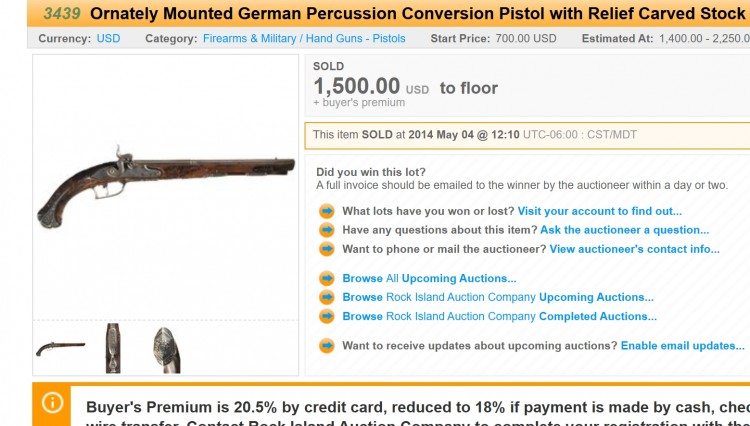Screen dimensions: 750x426
Task: Click arrow icon beside 'Want to phone or mail'
Action: click(x=326, y=249)
